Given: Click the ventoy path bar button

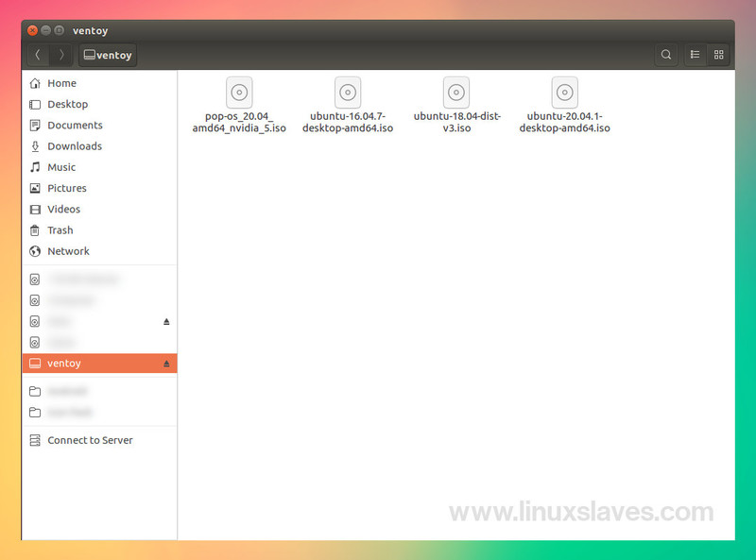Looking at the screenshot, I should coord(108,55).
